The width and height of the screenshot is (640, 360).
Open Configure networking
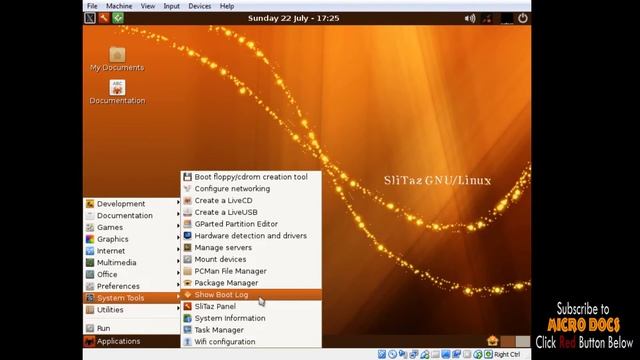251,189
